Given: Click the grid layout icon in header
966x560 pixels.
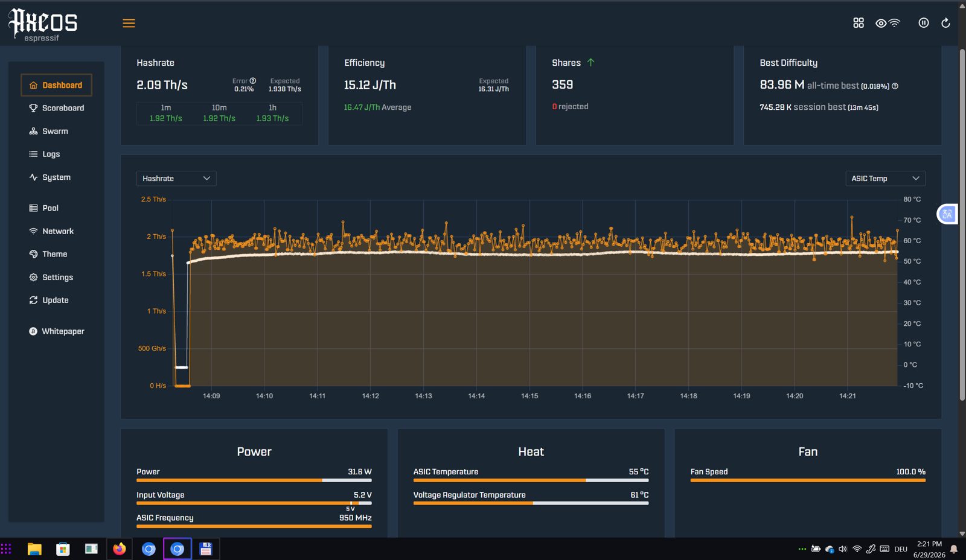Looking at the screenshot, I should coord(858,23).
